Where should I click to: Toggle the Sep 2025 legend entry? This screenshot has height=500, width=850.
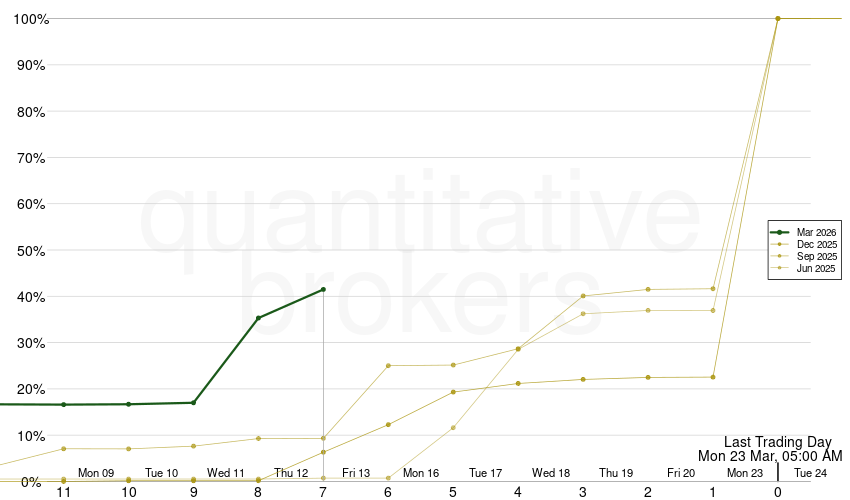(816, 256)
